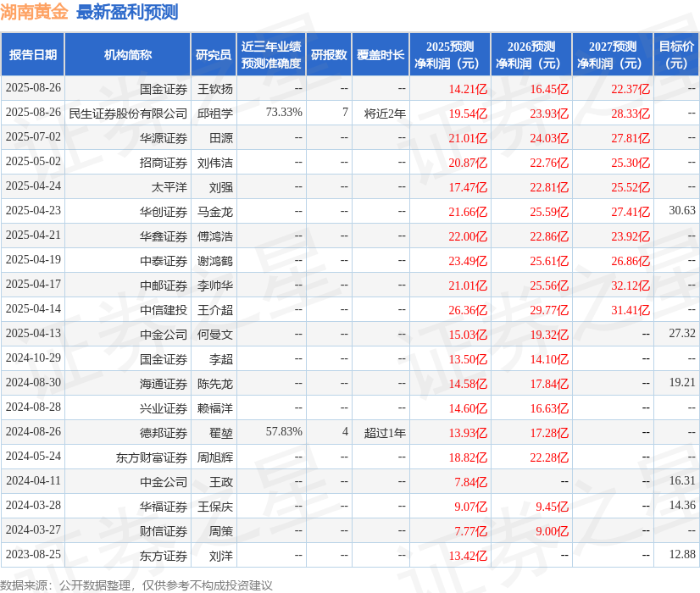Select the 机构简称 column header
Viewport: 700px width, 593px height.
point(128,54)
